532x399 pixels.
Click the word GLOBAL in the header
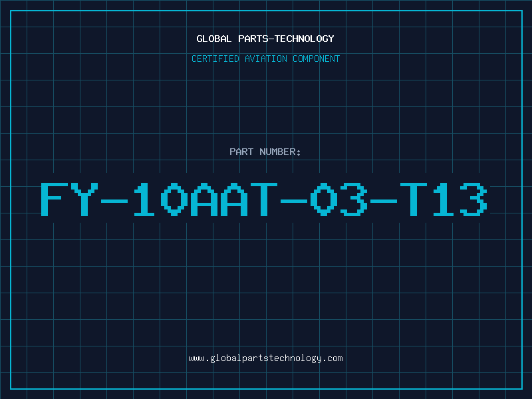click(x=213, y=39)
